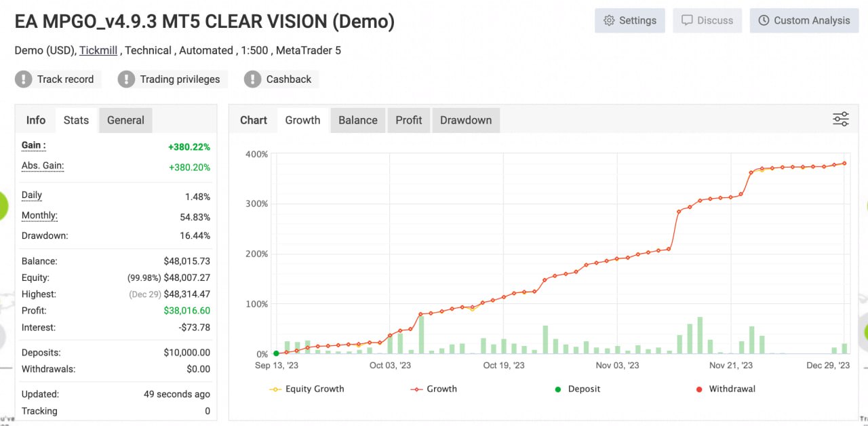This screenshot has width=868, height=426.
Task: Click the underlined Gain label
Action: pyautogui.click(x=34, y=145)
